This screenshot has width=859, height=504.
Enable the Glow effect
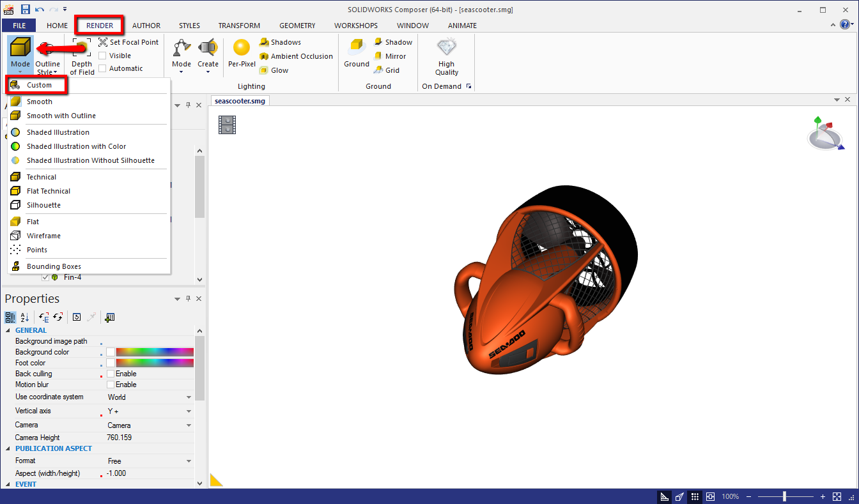click(274, 70)
